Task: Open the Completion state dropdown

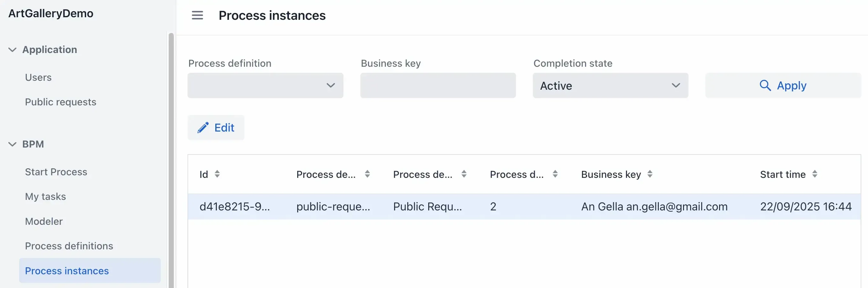Action: [610, 85]
